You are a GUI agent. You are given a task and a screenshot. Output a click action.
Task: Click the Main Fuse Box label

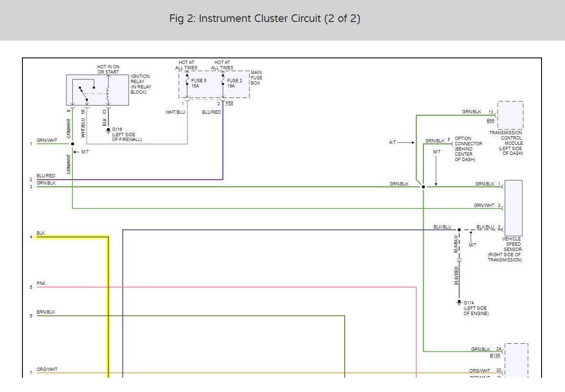tap(257, 78)
